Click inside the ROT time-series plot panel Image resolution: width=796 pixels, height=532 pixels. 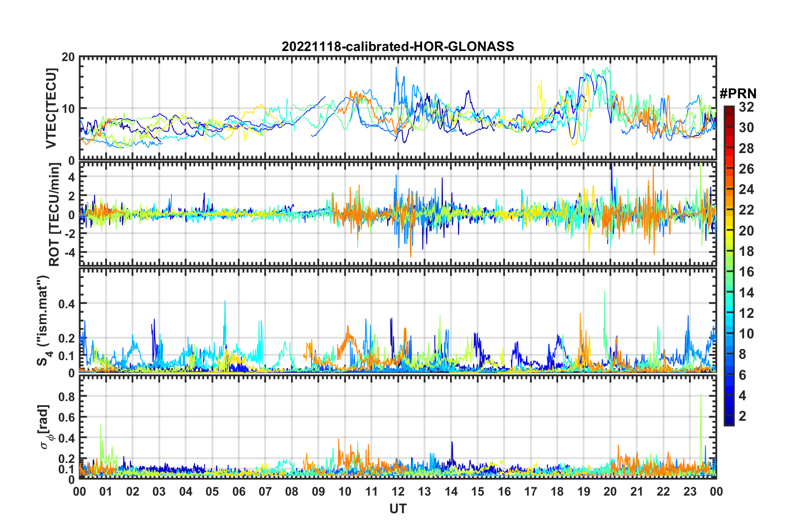pyautogui.click(x=398, y=214)
